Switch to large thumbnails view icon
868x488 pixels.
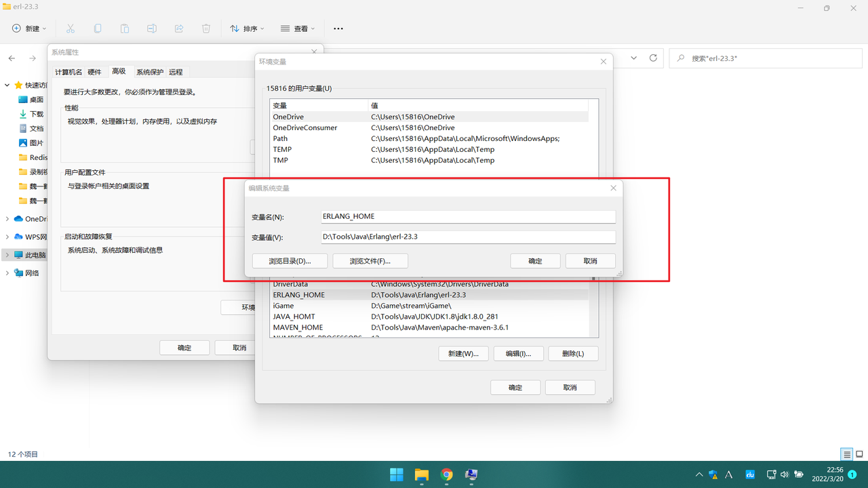(x=859, y=454)
